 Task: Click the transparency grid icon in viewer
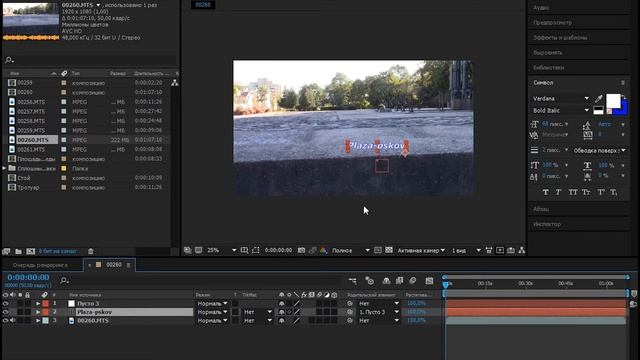pyautogui.click(x=389, y=250)
